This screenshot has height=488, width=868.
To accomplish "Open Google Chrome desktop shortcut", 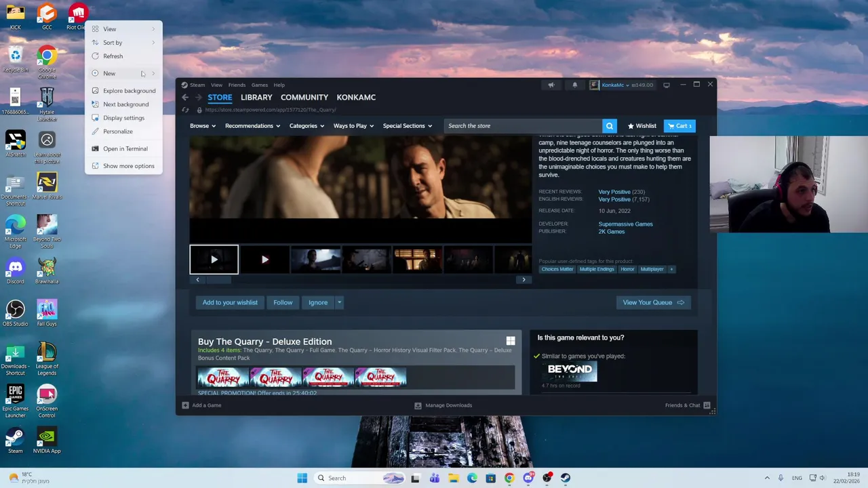I will (47, 63).
